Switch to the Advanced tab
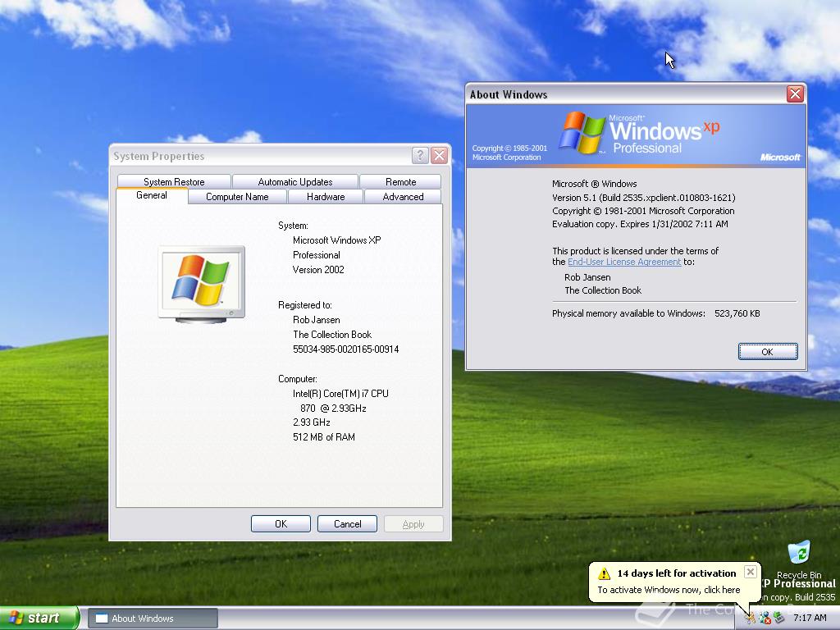 (x=403, y=197)
